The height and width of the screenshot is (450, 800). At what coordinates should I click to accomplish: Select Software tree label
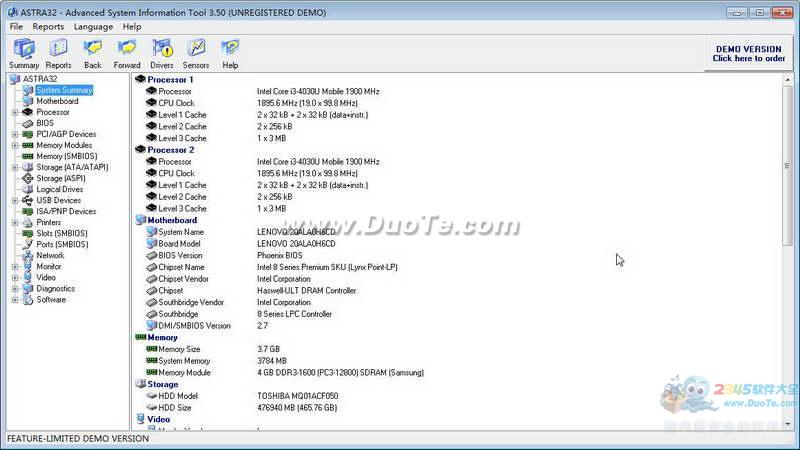(51, 300)
